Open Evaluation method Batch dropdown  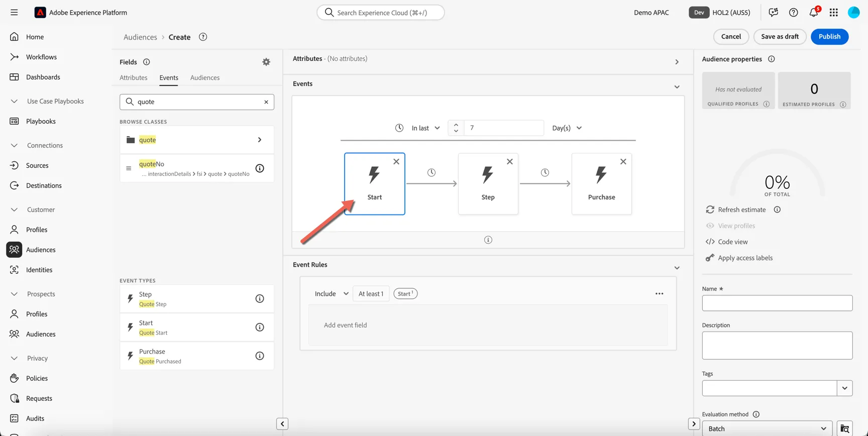point(767,428)
